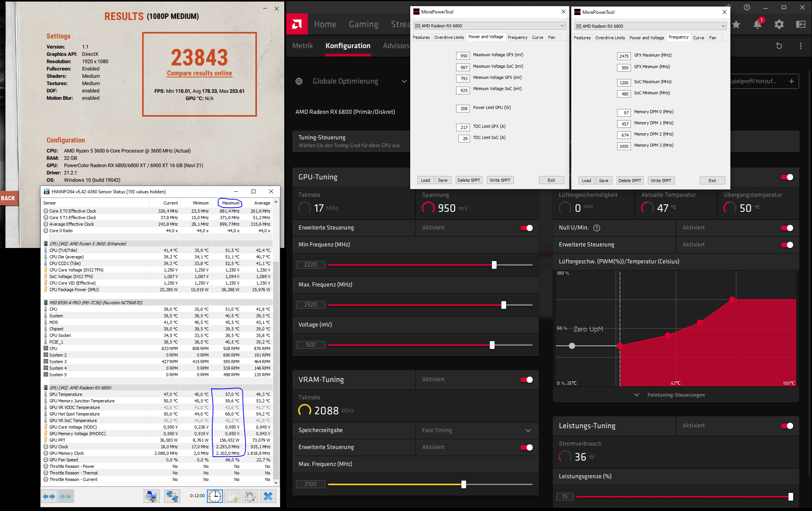Toggle fan Erweiterte Steuerung switch

[787, 245]
